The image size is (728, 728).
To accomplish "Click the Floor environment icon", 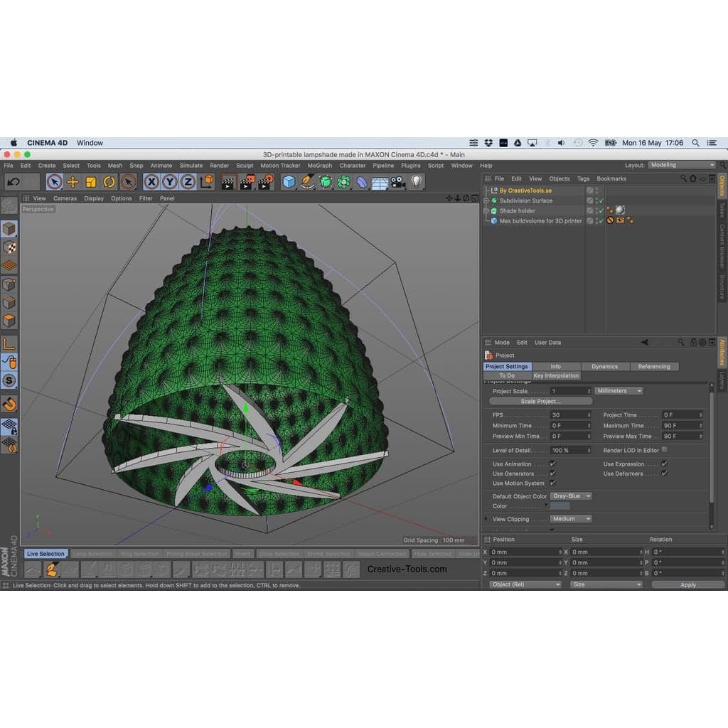I will 380,183.
